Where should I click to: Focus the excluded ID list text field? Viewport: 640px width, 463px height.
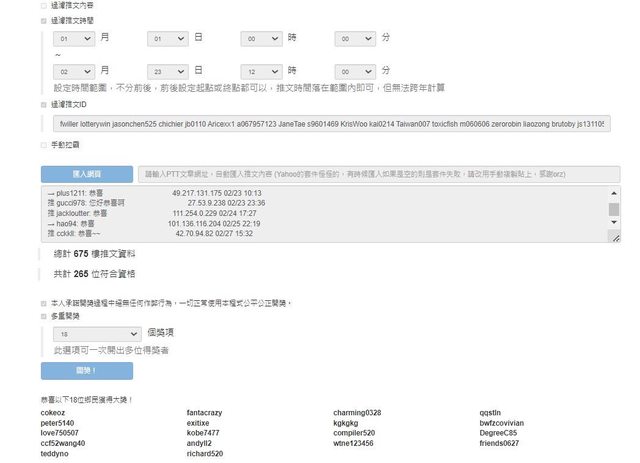pyautogui.click(x=330, y=124)
